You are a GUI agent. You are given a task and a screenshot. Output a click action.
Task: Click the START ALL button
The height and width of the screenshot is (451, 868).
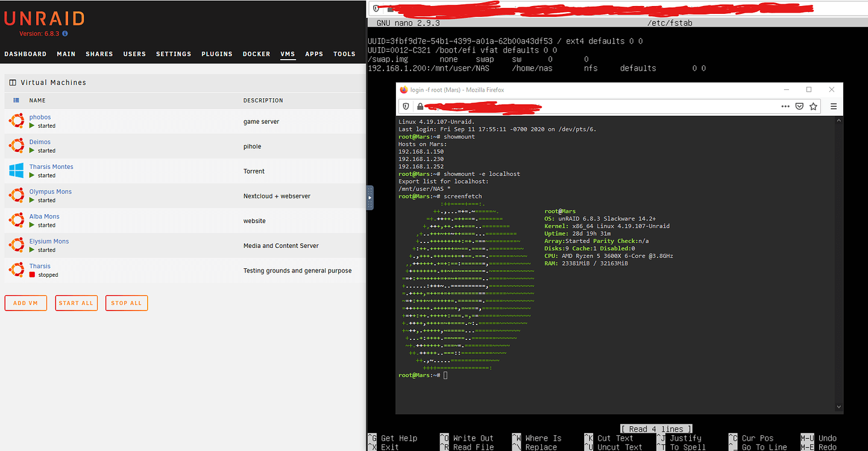pos(76,303)
